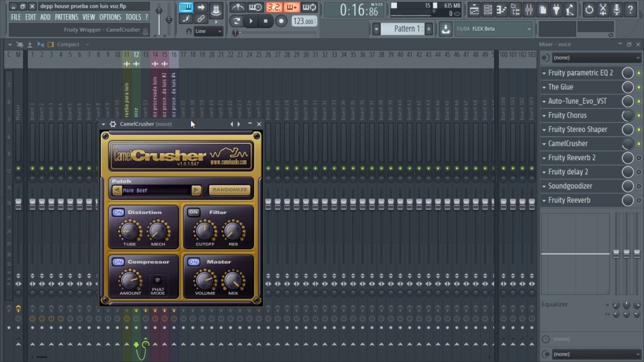Toggle step editing mode icon
This screenshot has height=362, width=644.
pyautogui.click(x=186, y=19)
